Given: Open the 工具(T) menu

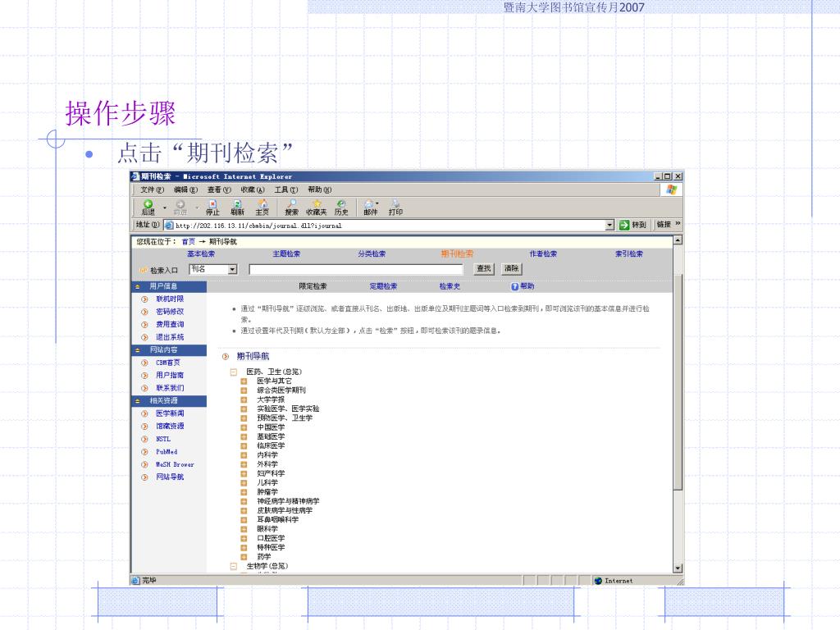Looking at the screenshot, I should [x=286, y=189].
